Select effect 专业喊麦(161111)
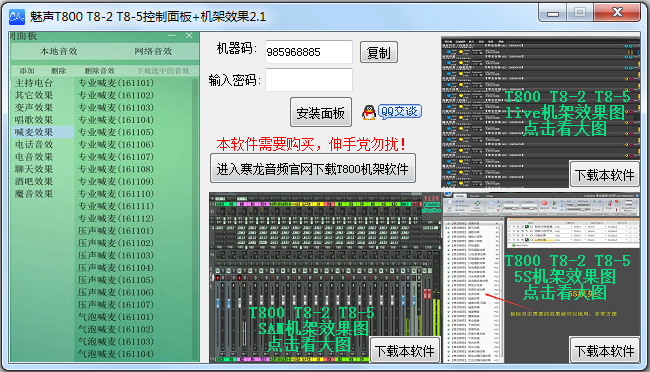The width and height of the screenshot is (650, 372). click(116, 206)
